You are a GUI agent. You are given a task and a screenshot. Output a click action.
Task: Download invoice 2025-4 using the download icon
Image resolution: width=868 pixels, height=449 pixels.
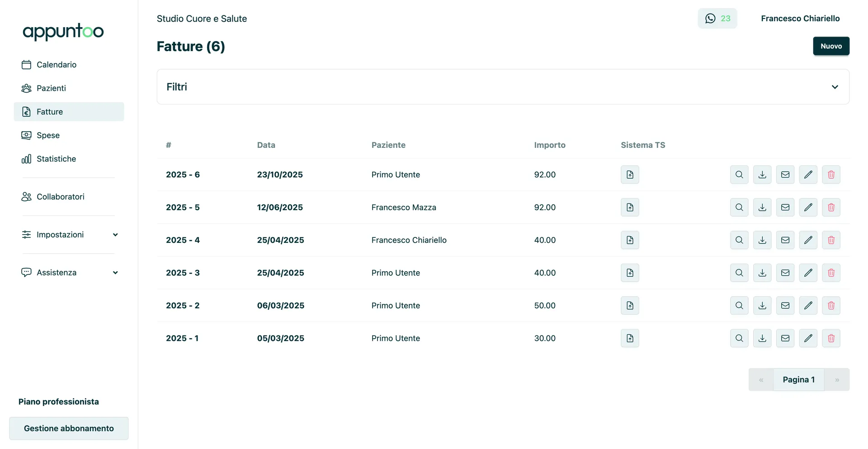tap(762, 240)
